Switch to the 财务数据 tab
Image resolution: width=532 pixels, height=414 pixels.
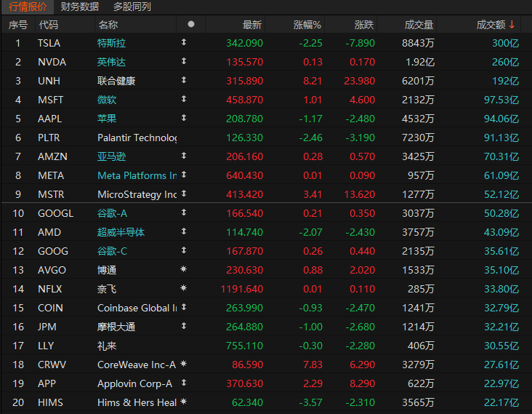tap(80, 7)
